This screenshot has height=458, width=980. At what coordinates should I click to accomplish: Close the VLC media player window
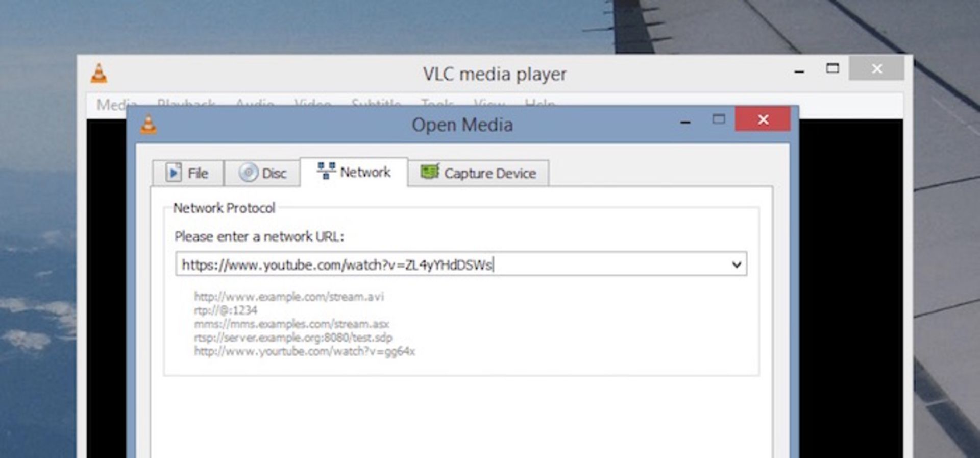point(876,68)
